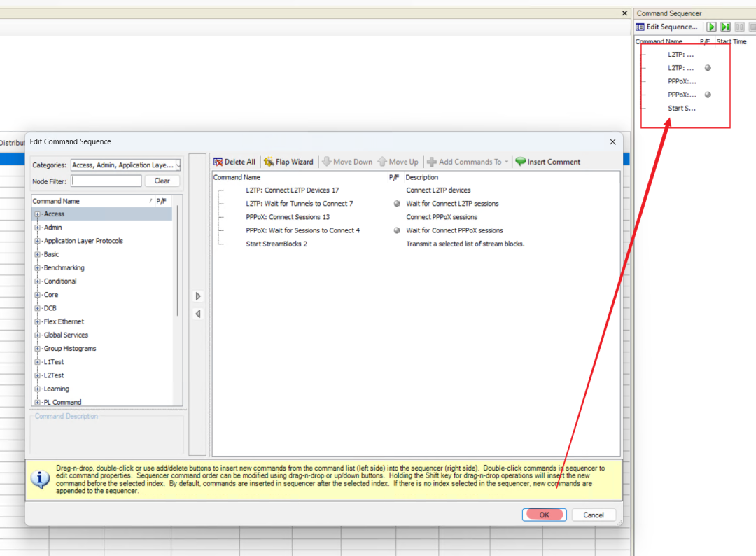Click the Node Filter text field
The image size is (756, 556).
pyautogui.click(x=106, y=181)
